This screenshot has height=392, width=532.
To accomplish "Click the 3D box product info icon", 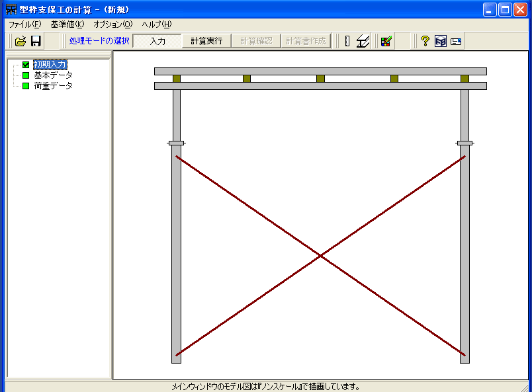I will [x=441, y=41].
